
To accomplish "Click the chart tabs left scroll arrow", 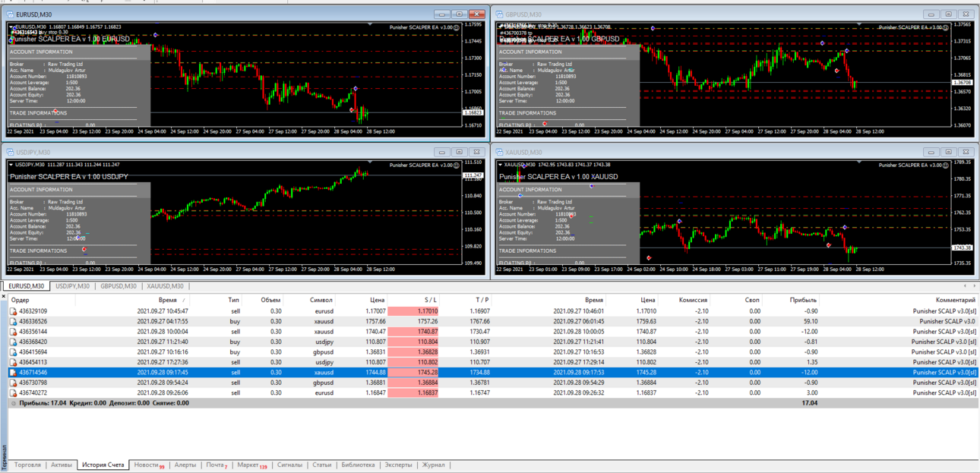I will click(x=965, y=286).
